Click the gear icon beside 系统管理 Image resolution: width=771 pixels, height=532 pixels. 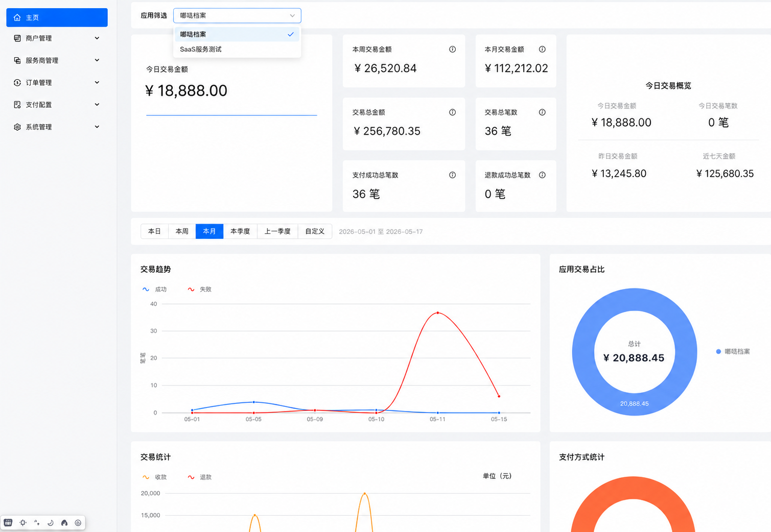pyautogui.click(x=17, y=127)
